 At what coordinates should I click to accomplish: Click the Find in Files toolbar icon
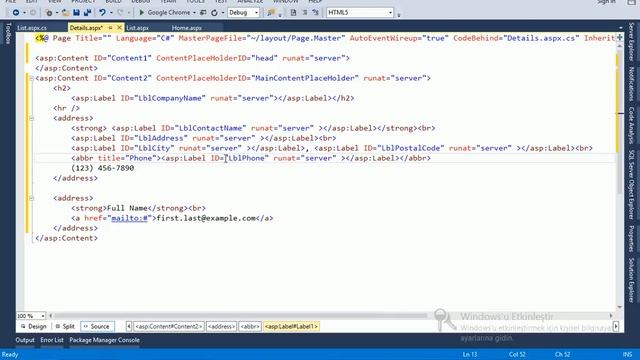271,13
